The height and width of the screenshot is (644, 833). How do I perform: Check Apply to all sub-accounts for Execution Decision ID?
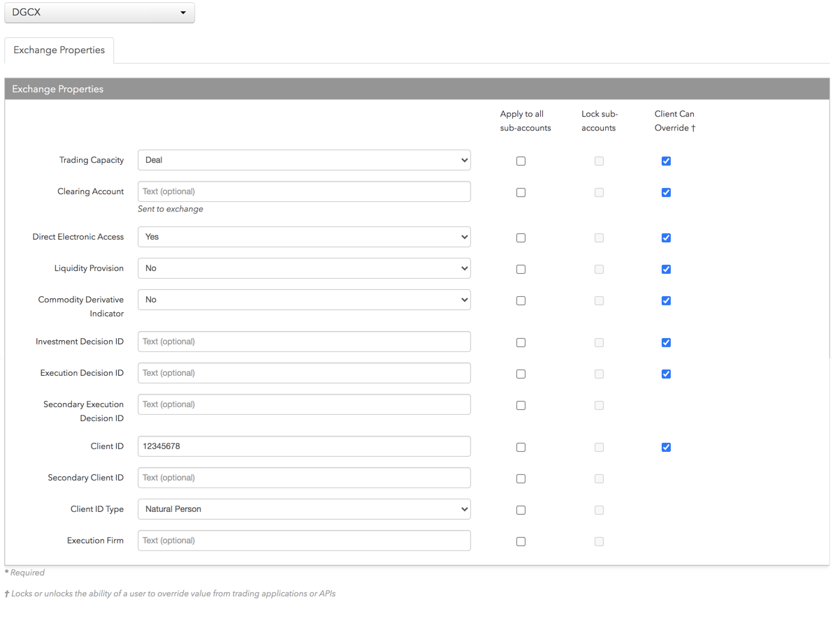coord(521,374)
